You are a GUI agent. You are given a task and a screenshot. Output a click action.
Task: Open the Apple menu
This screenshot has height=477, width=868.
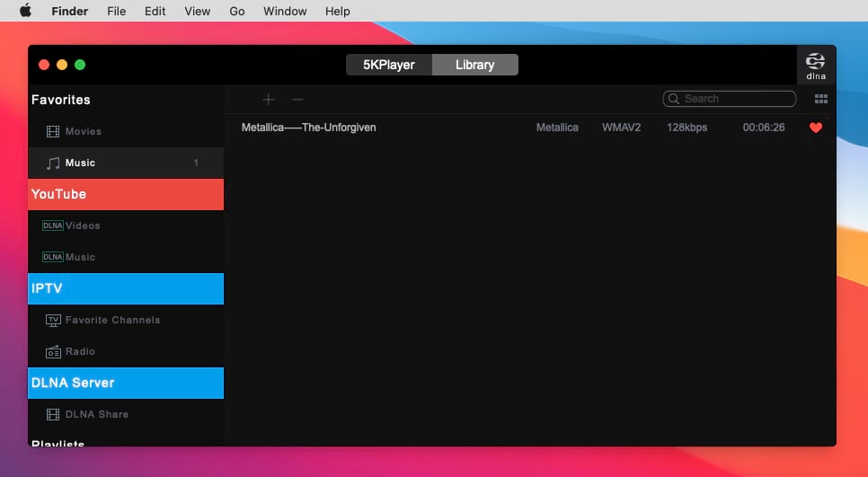25,11
